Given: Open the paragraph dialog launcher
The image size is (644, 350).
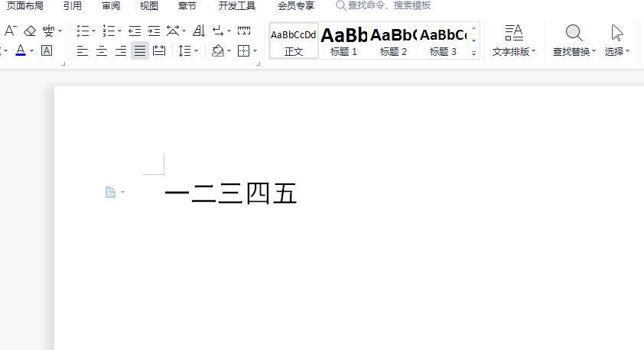Looking at the screenshot, I should pos(258,64).
